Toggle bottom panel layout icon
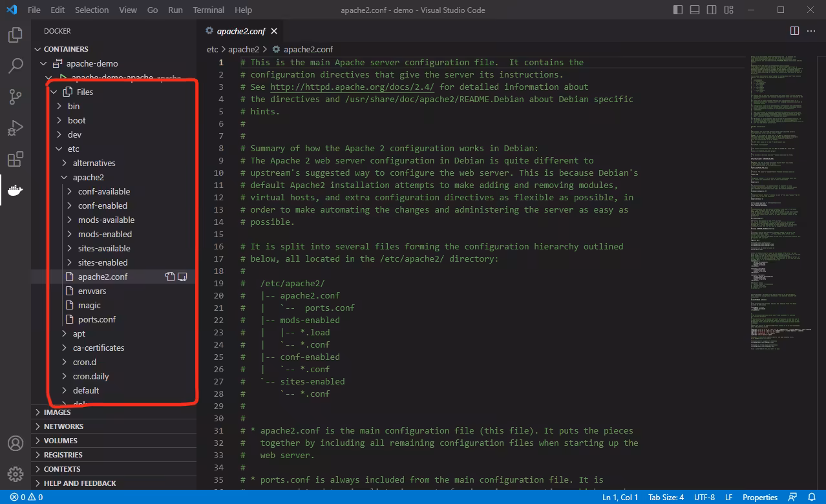Screen dimensions: 826x504 (x=694, y=10)
